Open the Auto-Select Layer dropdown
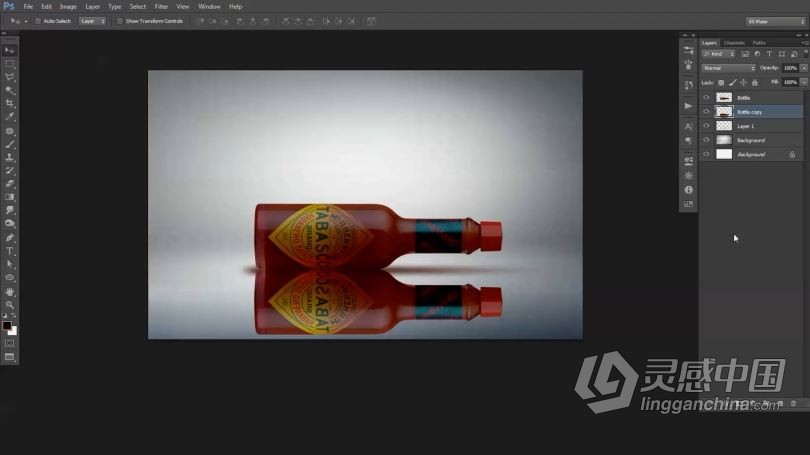 point(92,21)
